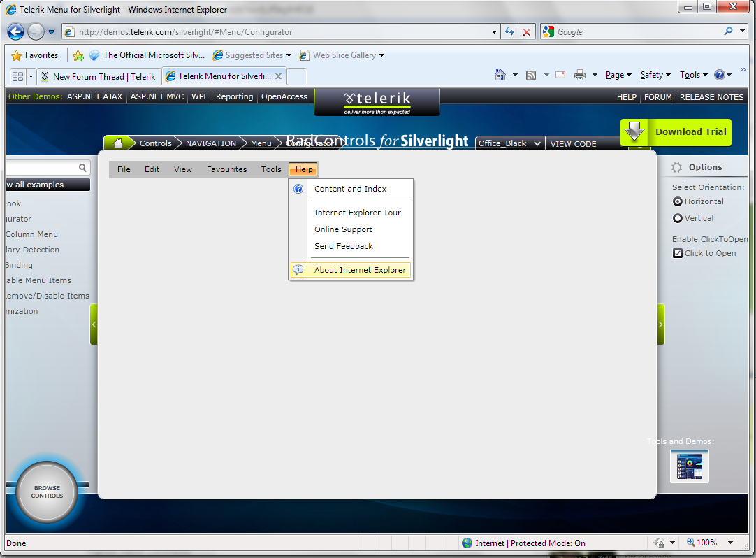
Task: Open the Office_Black theme dropdown
Action: 509,143
